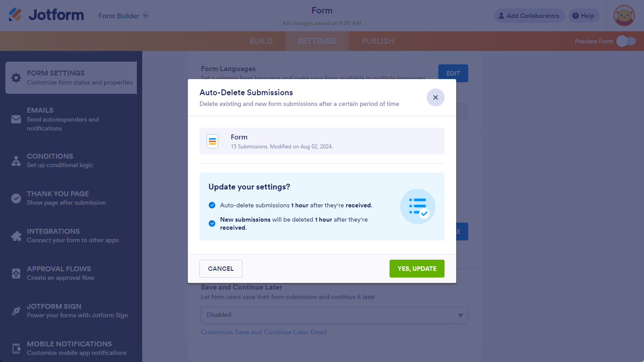Confirm with the Yes, Update button
Viewport: 644px width, 362px height.
click(417, 269)
